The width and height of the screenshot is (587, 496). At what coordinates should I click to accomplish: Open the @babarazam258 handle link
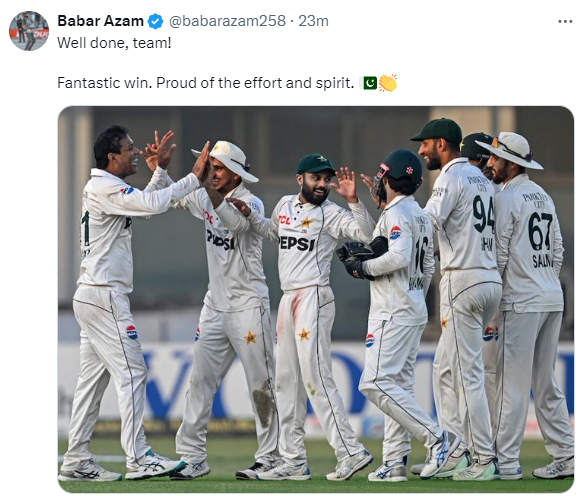pyautogui.click(x=227, y=21)
